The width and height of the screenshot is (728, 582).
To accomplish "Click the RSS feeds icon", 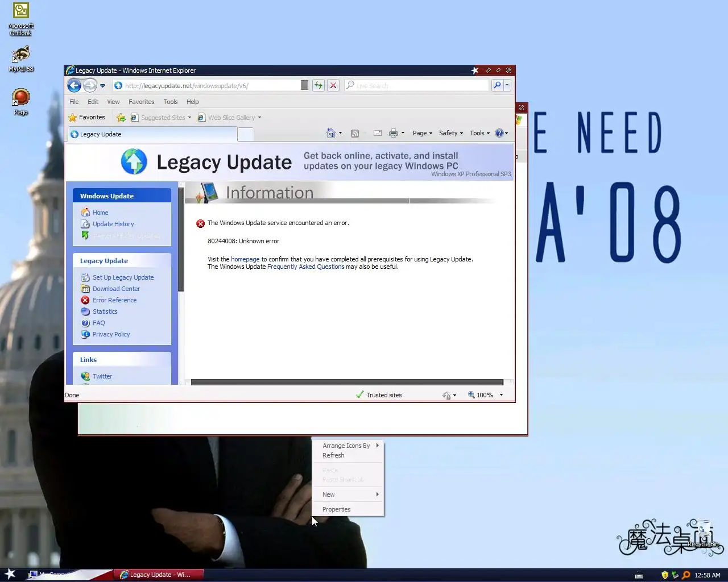I will coord(354,133).
